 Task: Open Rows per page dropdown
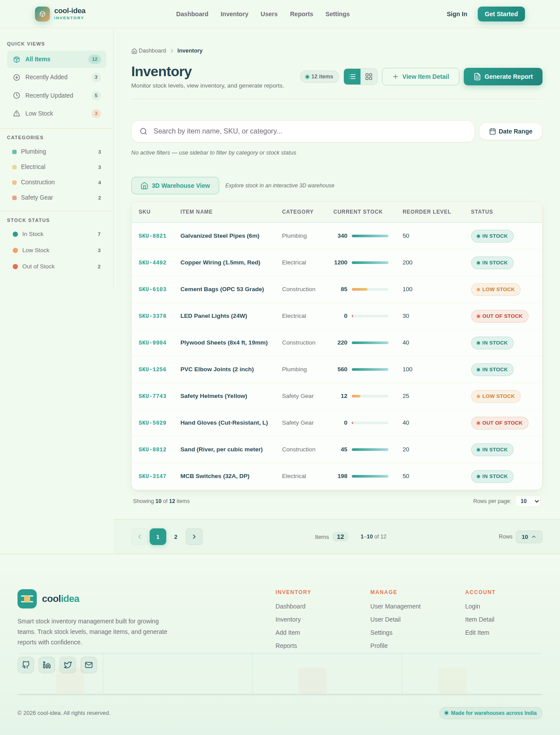tap(528, 501)
